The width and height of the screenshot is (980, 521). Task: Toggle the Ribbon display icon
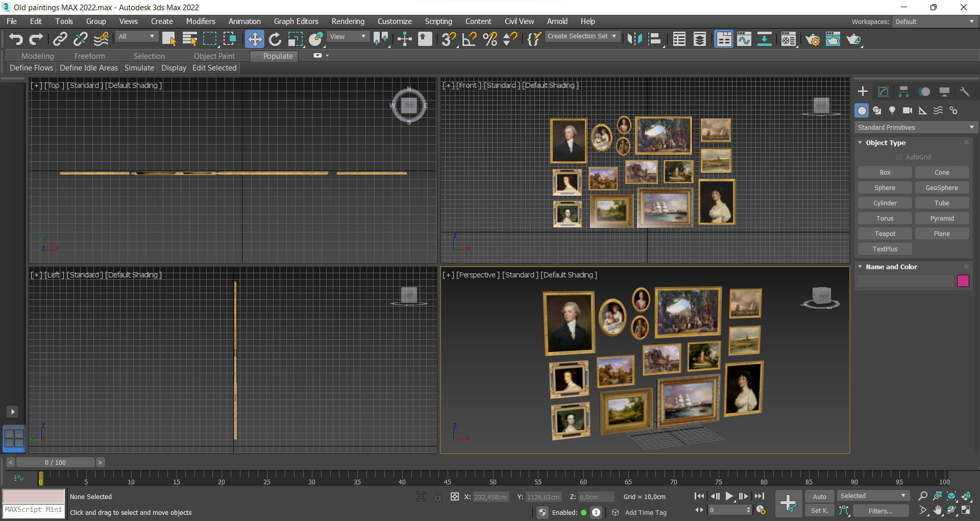pyautogui.click(x=724, y=39)
